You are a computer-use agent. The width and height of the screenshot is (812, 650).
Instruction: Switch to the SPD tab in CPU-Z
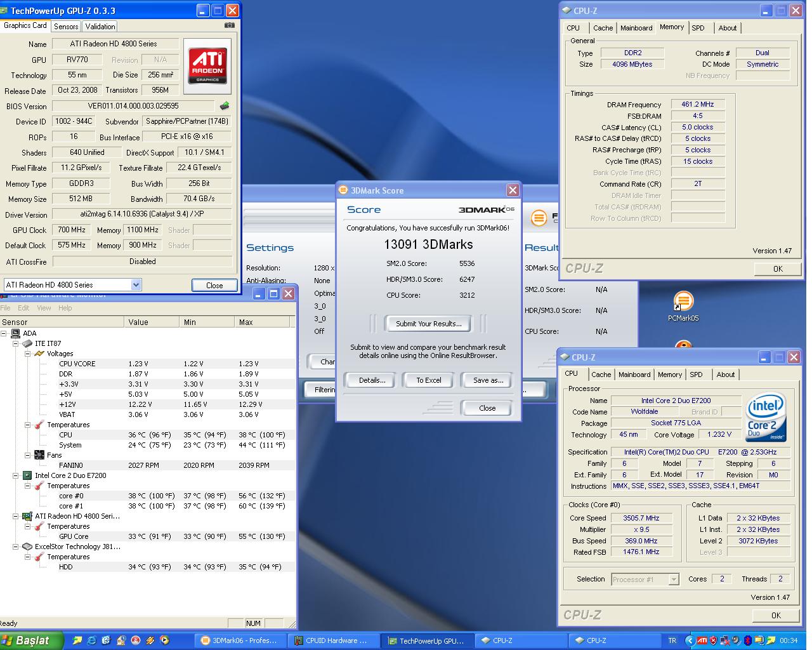click(x=698, y=375)
